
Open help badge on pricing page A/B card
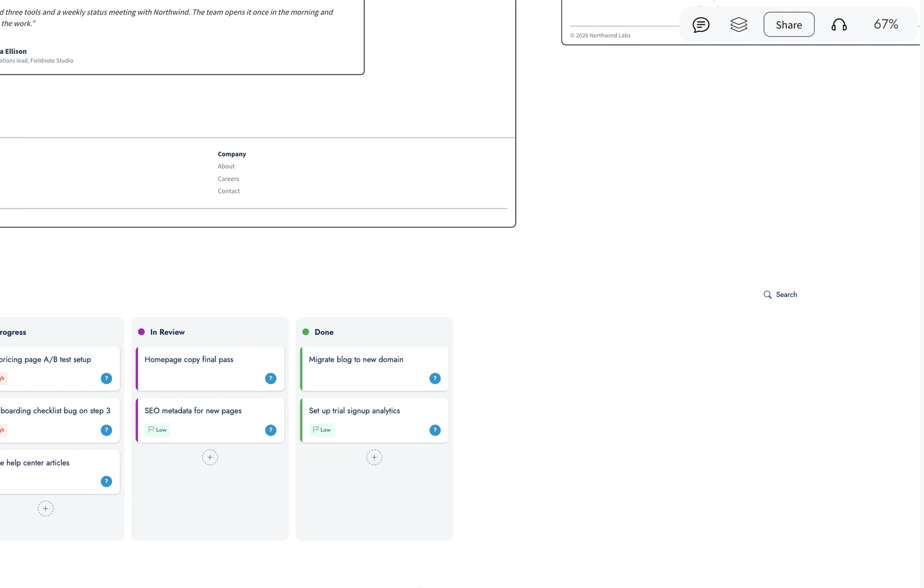click(x=106, y=378)
